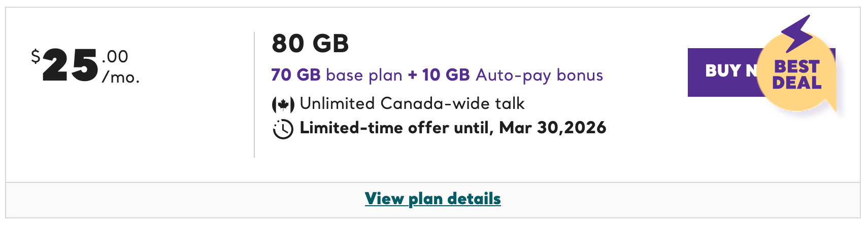Click the plus sign before 10 GB

[x=412, y=75]
